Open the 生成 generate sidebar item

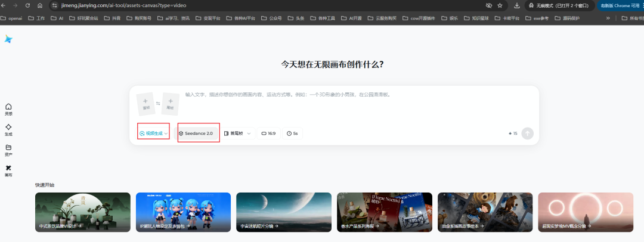click(8, 131)
